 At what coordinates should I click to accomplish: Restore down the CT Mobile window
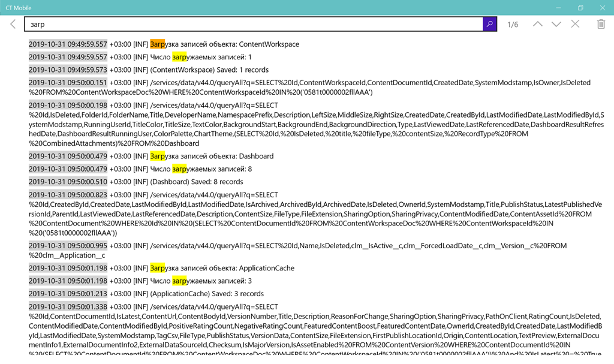(x=580, y=8)
